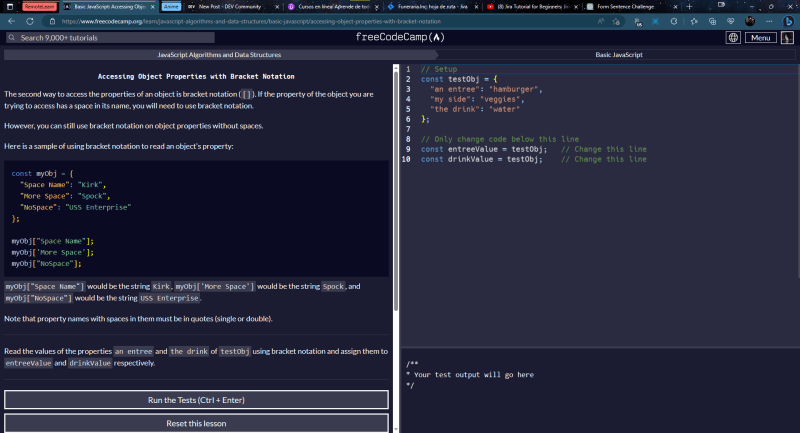800x433 pixels.
Task: Click code editor line 9 entreeValue
Action: [x=533, y=149]
